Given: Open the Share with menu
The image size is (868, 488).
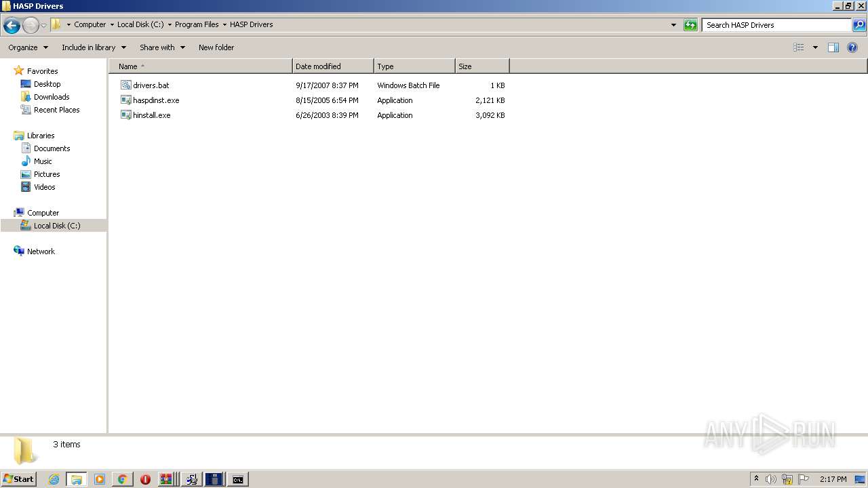Looking at the screenshot, I should click(x=162, y=47).
